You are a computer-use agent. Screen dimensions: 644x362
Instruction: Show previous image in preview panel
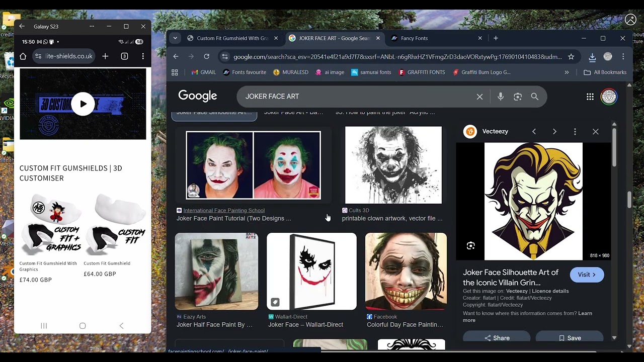coord(534,132)
